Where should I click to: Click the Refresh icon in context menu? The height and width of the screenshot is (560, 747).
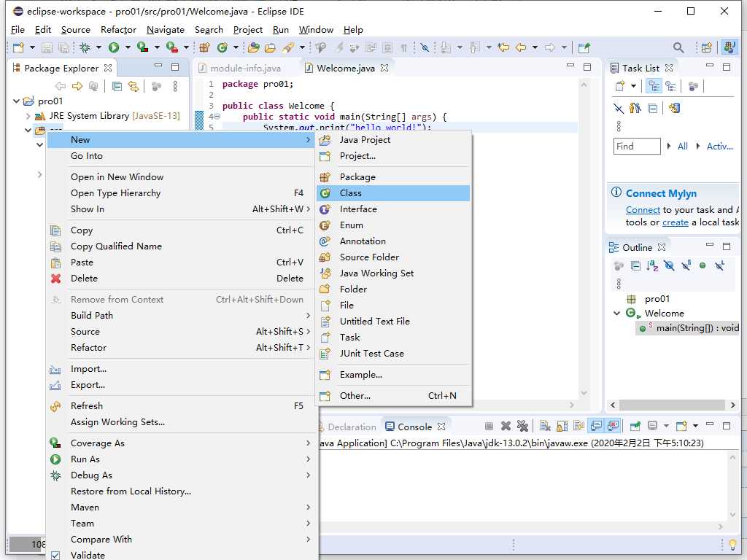click(55, 406)
